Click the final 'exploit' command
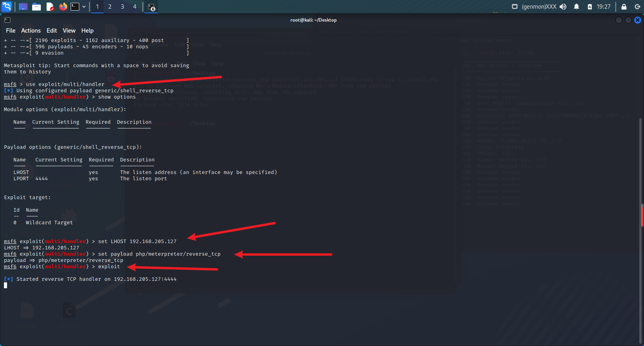This screenshot has width=644, height=346. tap(109, 267)
